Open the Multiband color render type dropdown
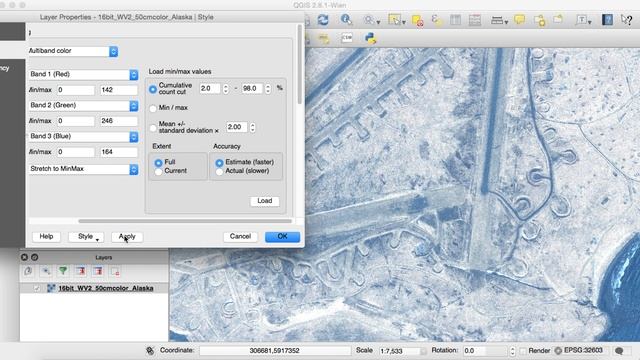This screenshot has height=360, width=640. pos(73,51)
